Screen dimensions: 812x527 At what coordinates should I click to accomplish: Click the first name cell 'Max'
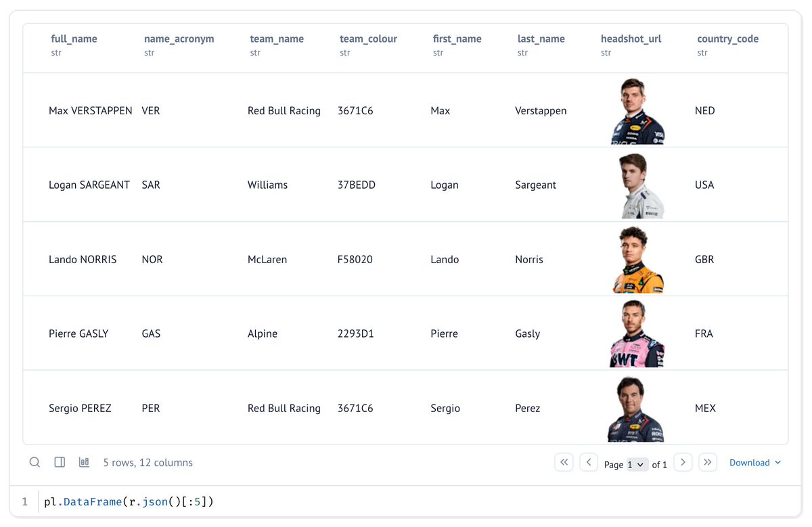coord(440,110)
